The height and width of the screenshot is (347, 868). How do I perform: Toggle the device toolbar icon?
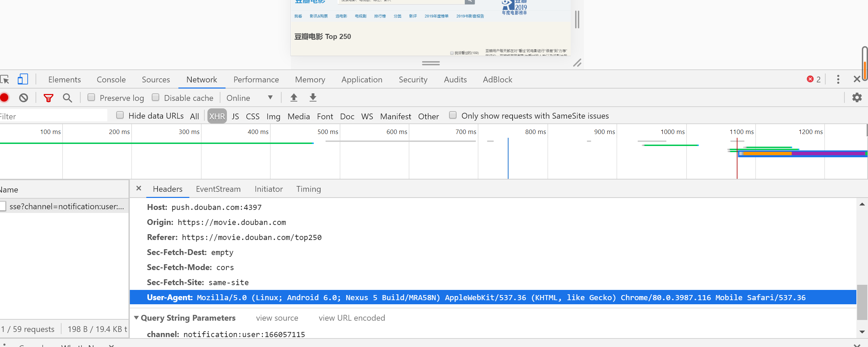(23, 79)
